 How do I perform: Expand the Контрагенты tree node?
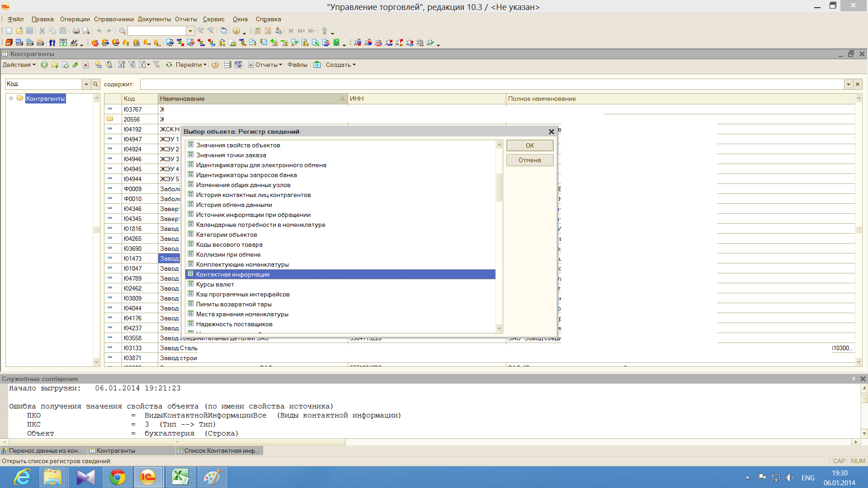click(11, 98)
